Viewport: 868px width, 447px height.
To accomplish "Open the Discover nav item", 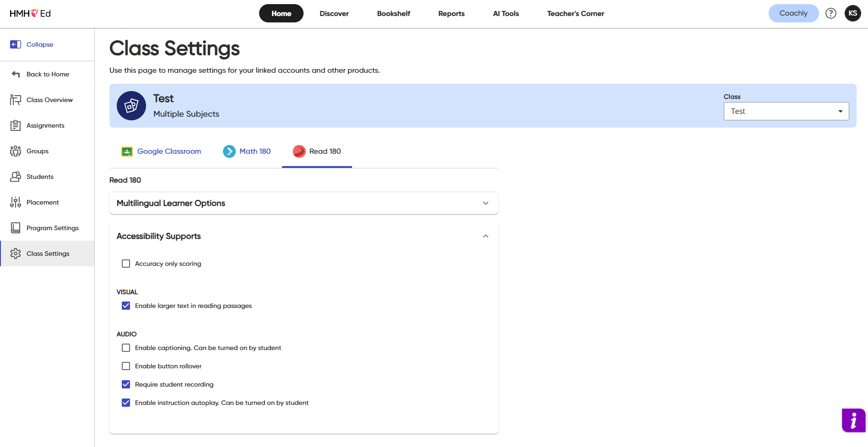I will point(334,13).
